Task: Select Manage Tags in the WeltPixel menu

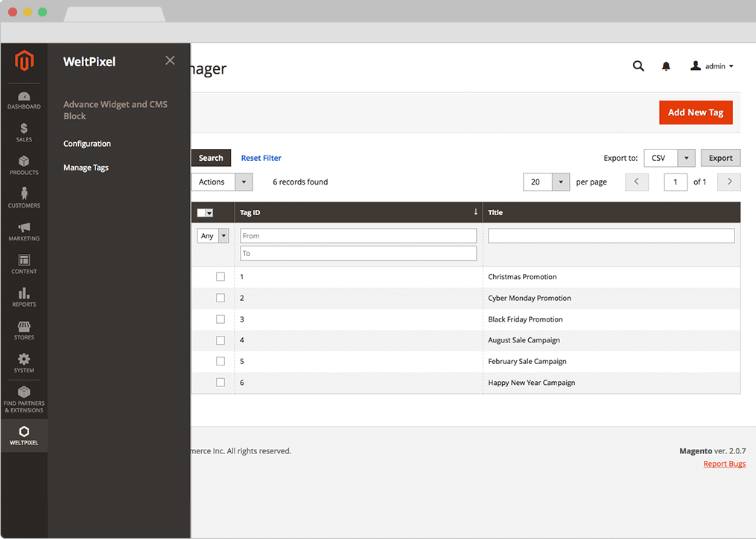Action: 86,168
